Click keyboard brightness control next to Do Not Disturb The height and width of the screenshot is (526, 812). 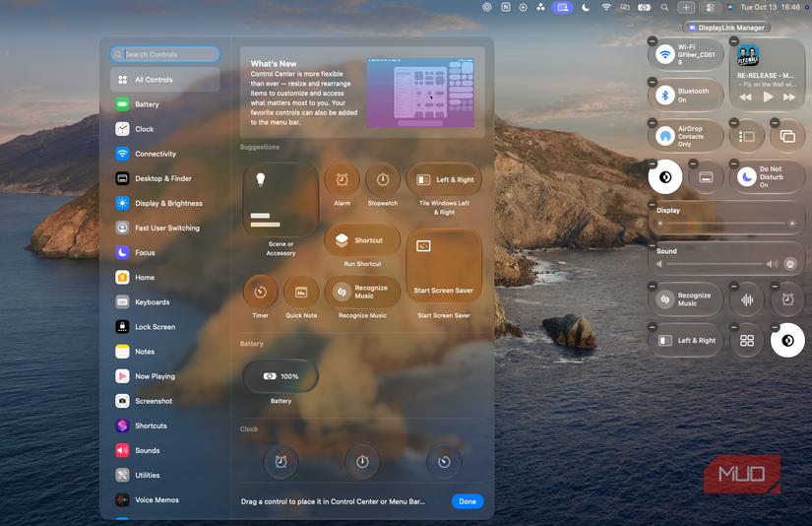point(706,177)
